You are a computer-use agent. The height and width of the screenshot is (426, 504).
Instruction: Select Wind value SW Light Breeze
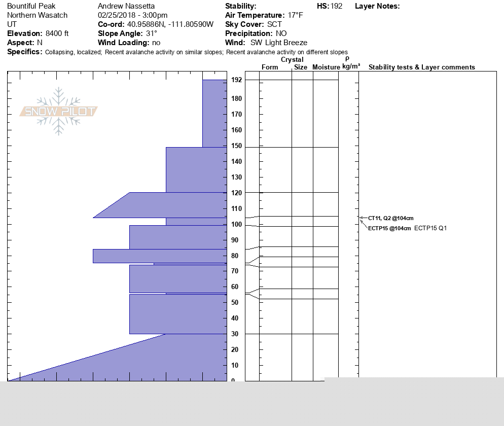coord(279,43)
